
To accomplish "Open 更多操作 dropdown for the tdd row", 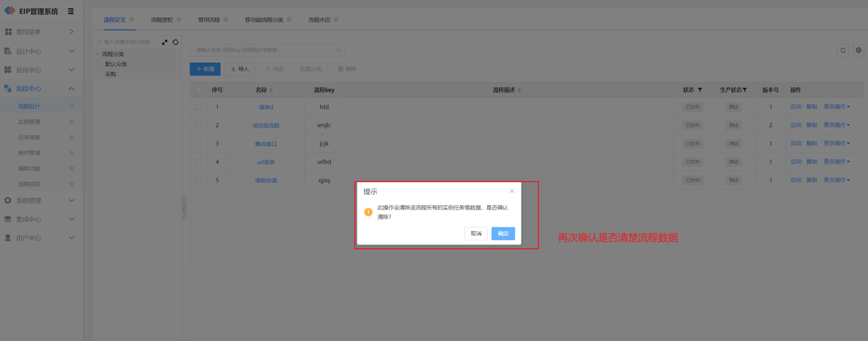I will [x=837, y=106].
